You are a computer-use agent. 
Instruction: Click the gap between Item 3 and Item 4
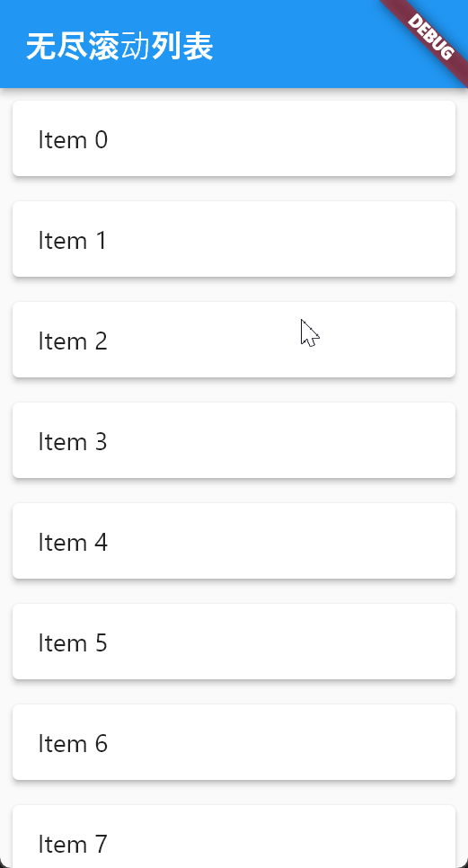234,491
